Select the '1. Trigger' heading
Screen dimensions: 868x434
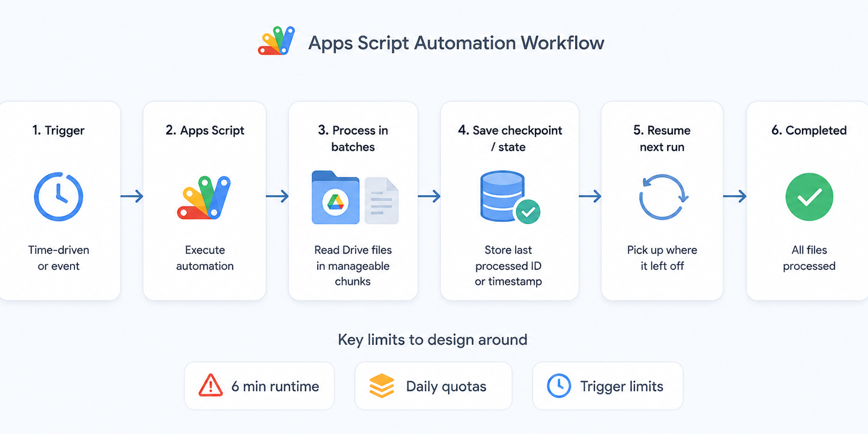click(58, 130)
